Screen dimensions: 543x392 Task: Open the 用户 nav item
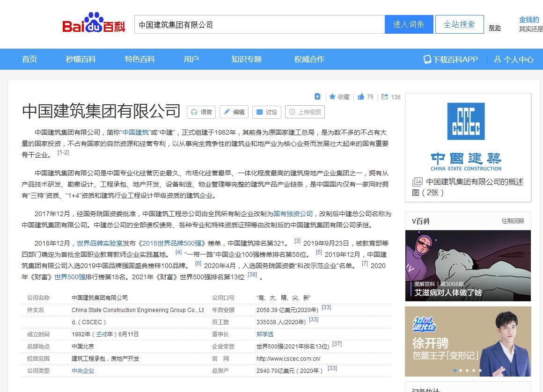191,59
